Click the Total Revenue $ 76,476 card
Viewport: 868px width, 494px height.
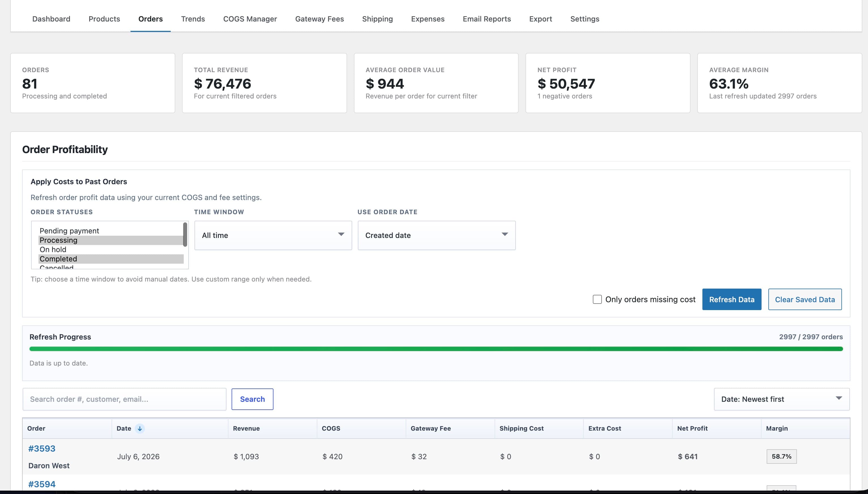coord(264,83)
